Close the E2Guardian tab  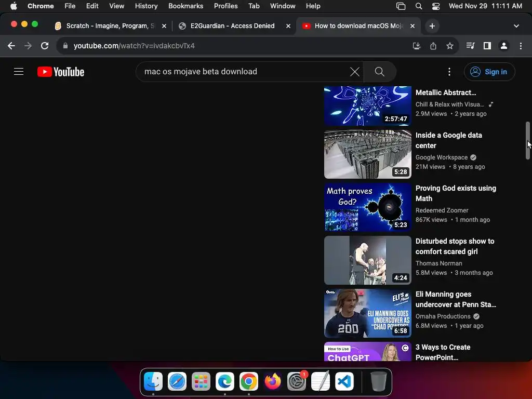(288, 26)
